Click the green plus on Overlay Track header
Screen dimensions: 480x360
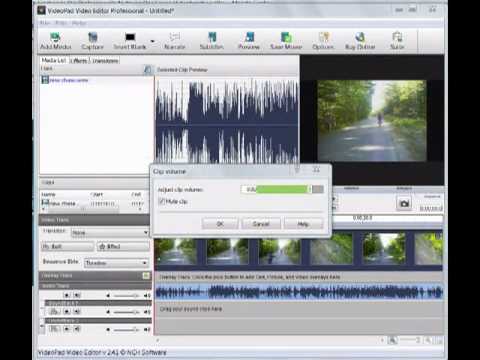coord(146,276)
